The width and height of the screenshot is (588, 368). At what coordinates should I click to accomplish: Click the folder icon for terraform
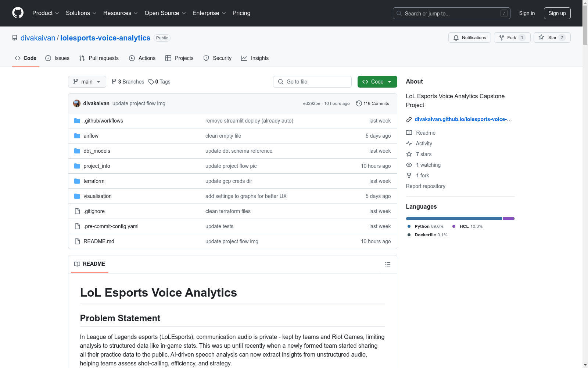[x=77, y=181]
